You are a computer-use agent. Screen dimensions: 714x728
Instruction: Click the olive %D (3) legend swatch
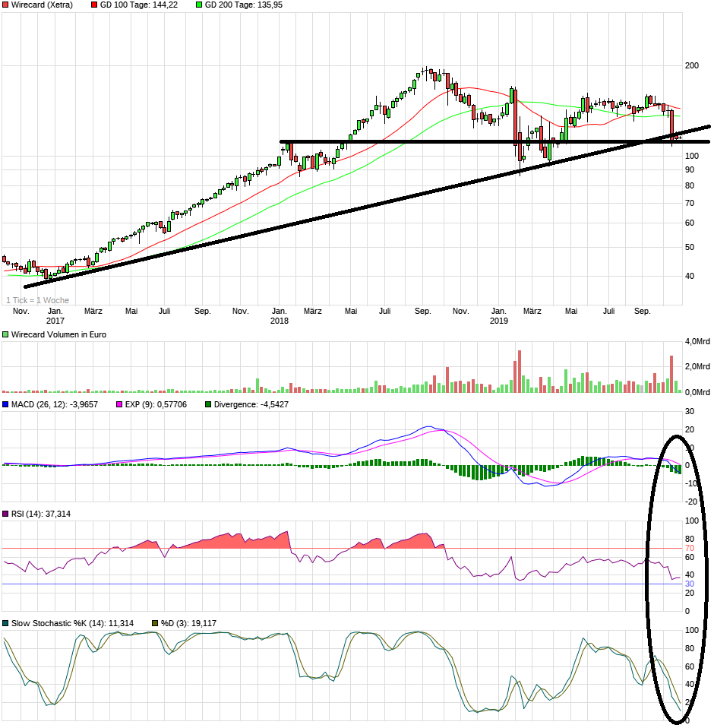tap(156, 624)
